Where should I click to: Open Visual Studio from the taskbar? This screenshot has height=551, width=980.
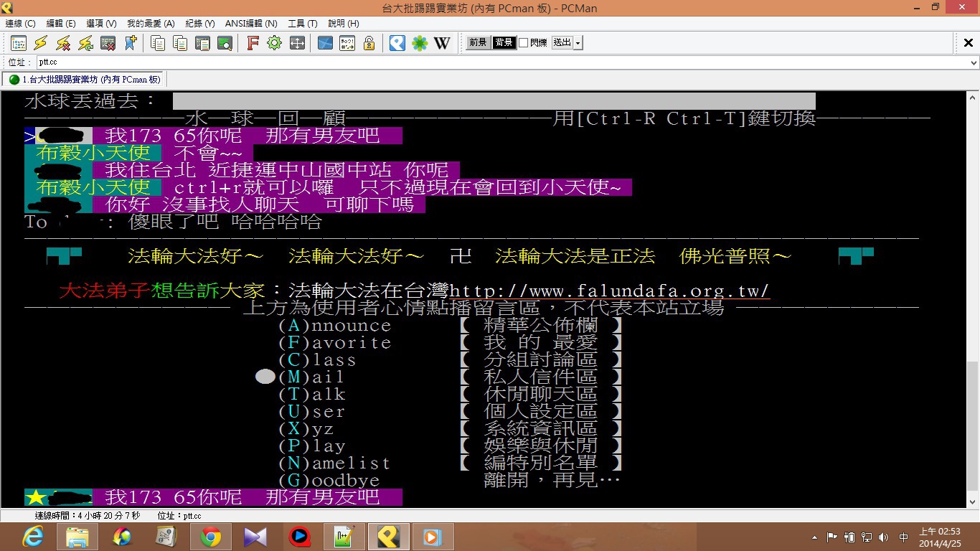pos(255,537)
